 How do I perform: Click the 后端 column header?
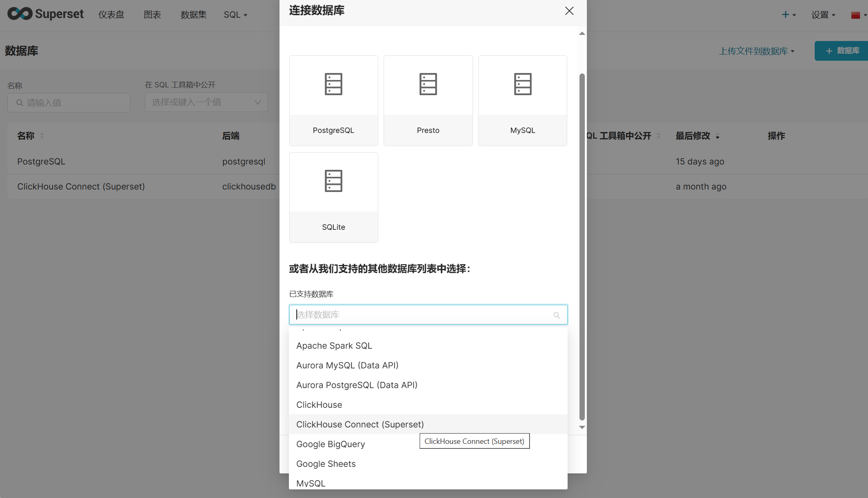click(x=231, y=136)
